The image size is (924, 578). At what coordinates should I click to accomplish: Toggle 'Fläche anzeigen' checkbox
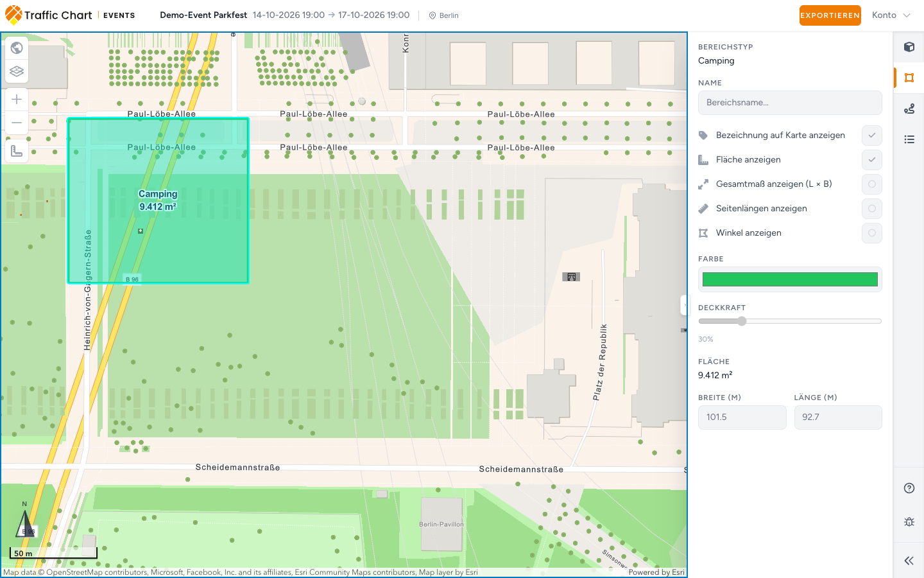(872, 160)
